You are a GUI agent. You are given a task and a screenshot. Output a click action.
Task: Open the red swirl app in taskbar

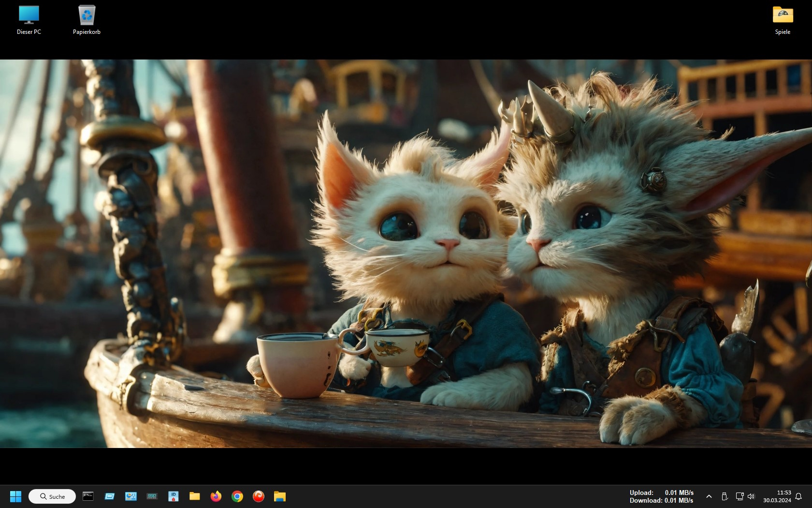point(259,496)
